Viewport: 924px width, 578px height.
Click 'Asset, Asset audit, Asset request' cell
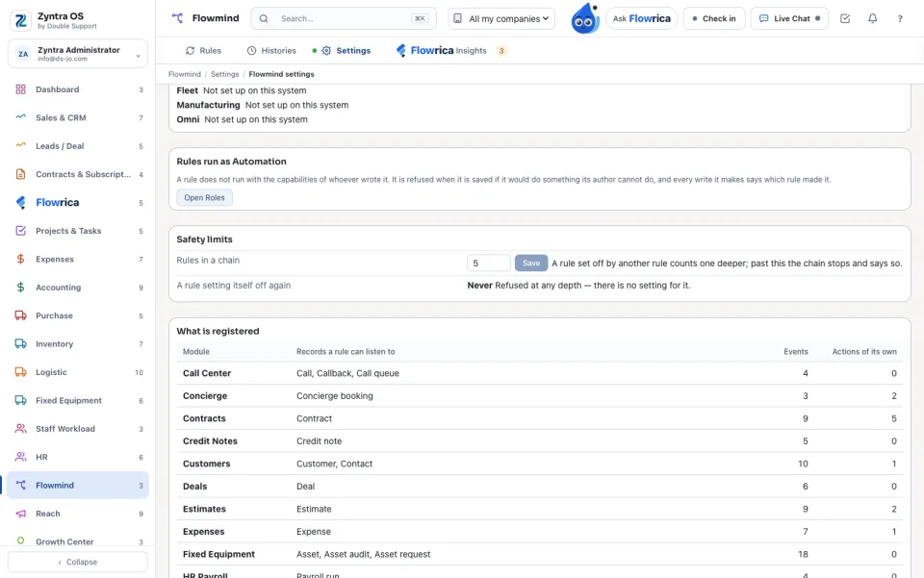click(x=363, y=555)
